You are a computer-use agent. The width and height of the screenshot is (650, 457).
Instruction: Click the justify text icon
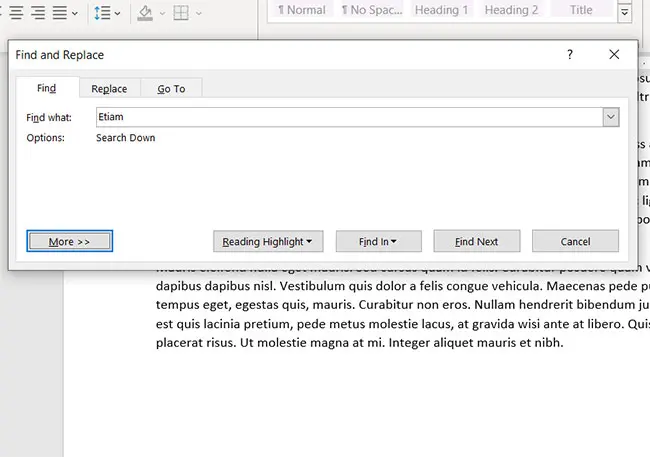tap(61, 13)
